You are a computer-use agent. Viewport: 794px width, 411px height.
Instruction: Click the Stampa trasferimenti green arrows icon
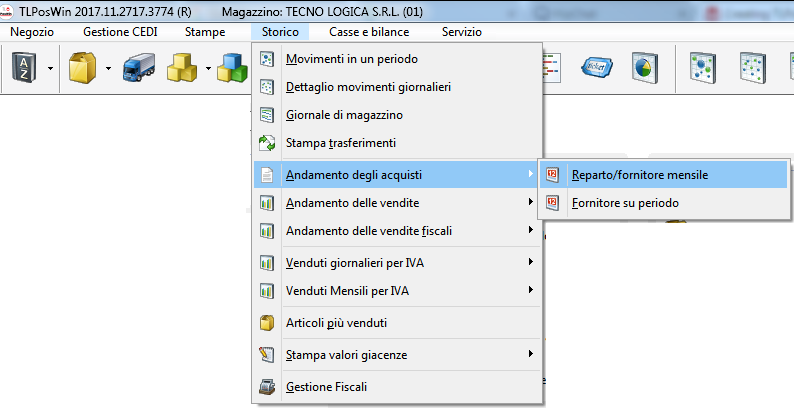[x=267, y=143]
